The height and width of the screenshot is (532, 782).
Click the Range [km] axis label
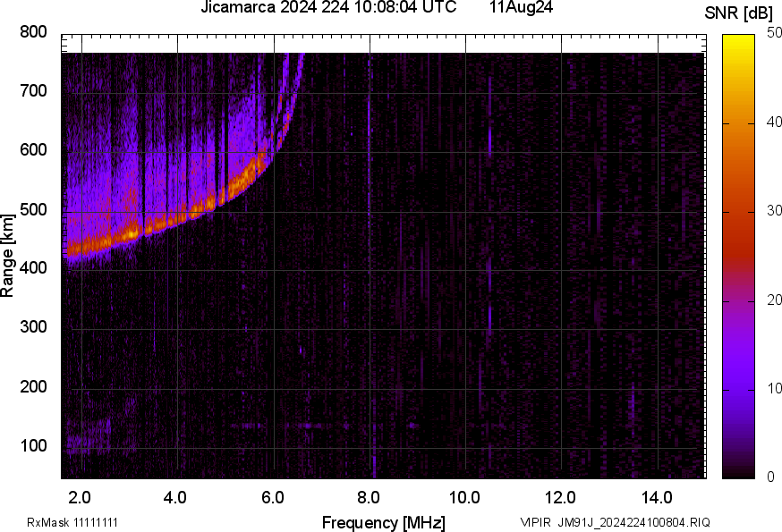8,256
